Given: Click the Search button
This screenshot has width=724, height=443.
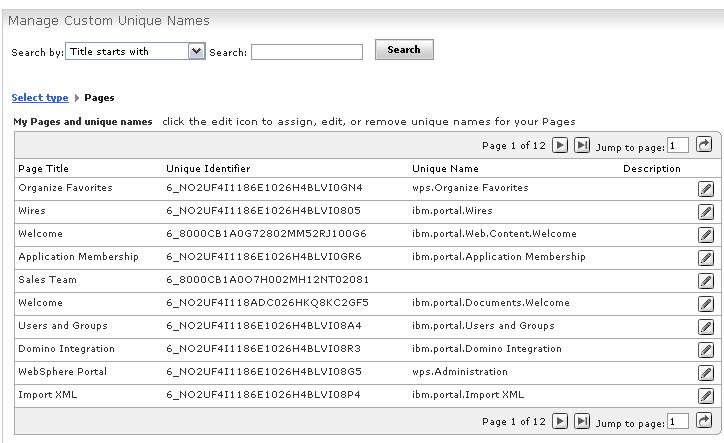Looking at the screenshot, I should pyautogui.click(x=404, y=49).
